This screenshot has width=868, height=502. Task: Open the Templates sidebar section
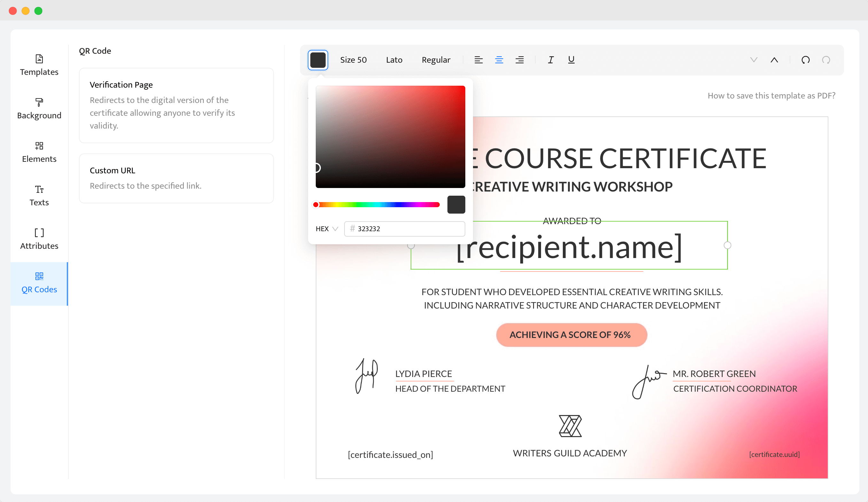tap(39, 66)
